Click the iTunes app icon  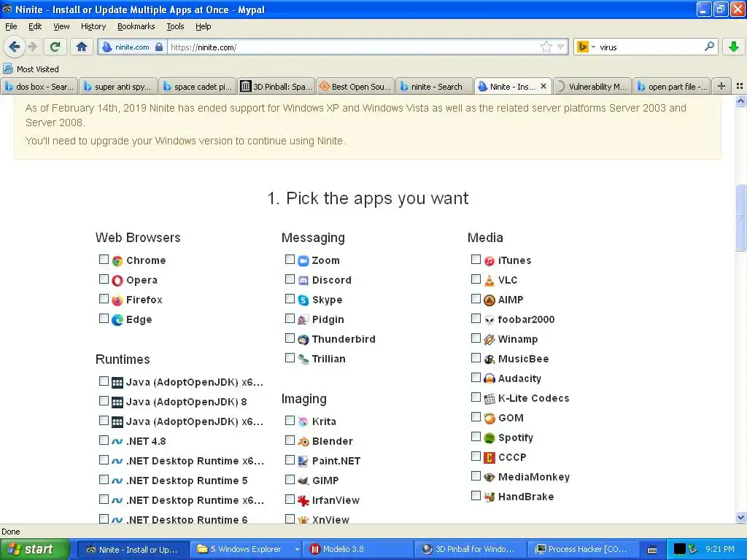(x=489, y=261)
